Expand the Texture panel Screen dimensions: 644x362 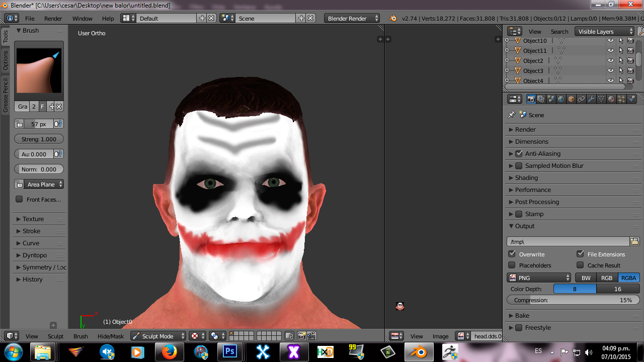click(39, 219)
